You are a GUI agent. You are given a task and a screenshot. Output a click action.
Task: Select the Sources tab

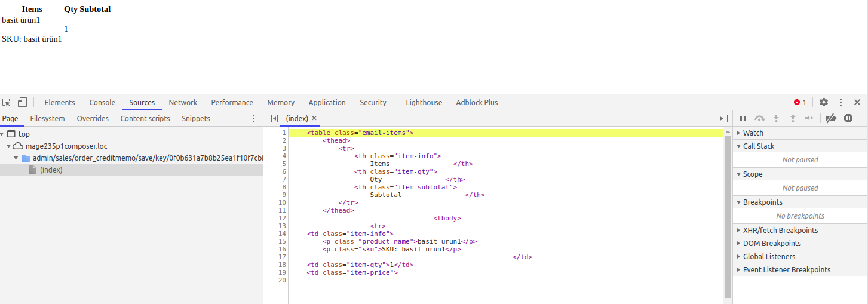coord(142,102)
